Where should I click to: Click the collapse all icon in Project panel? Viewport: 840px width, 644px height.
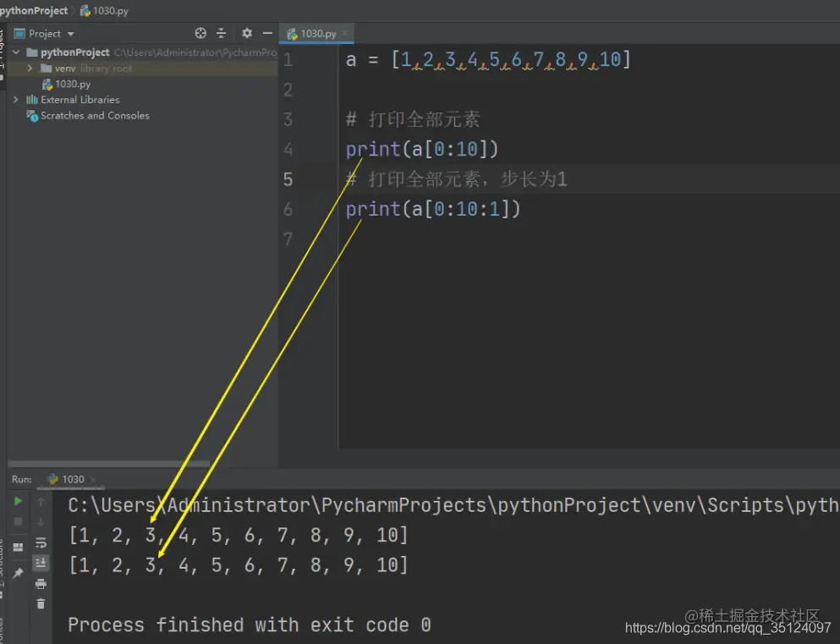pyautogui.click(x=222, y=33)
